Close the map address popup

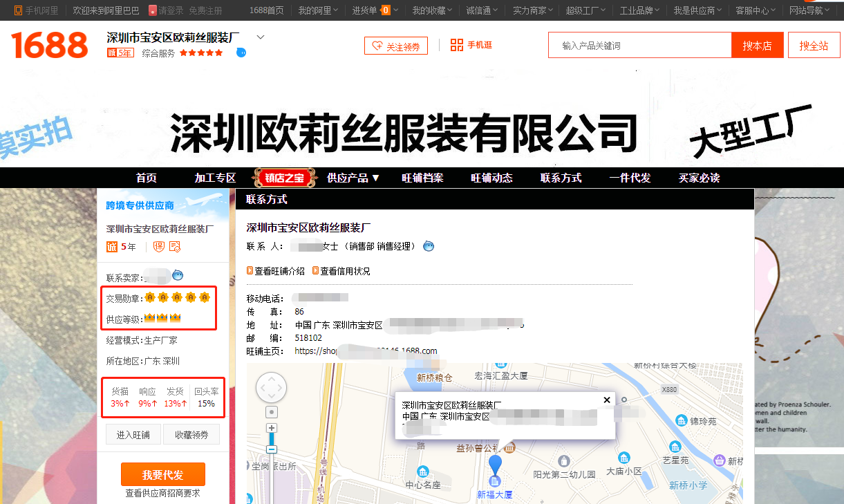(x=607, y=400)
